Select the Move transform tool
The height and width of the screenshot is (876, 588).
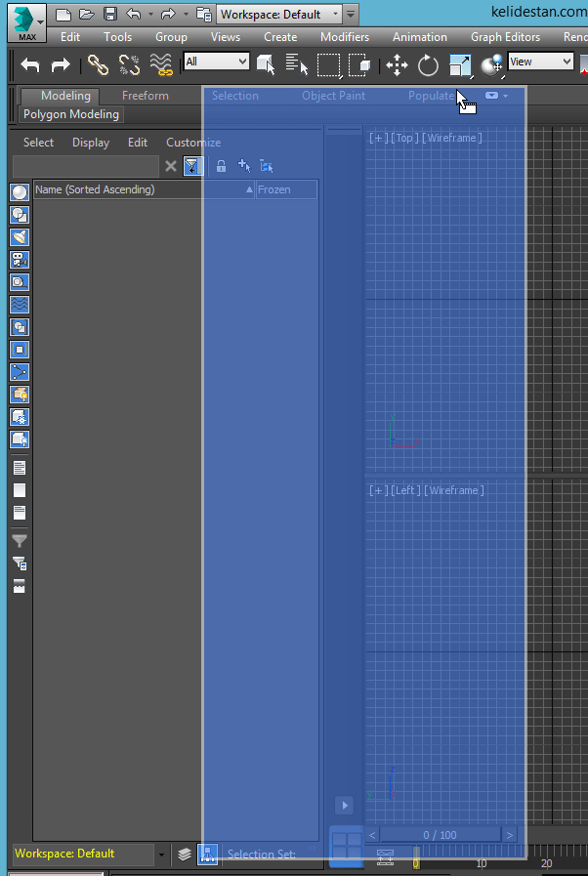397,65
